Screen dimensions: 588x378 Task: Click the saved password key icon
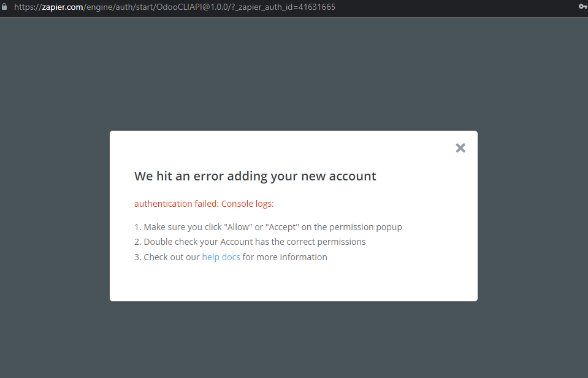point(582,6)
